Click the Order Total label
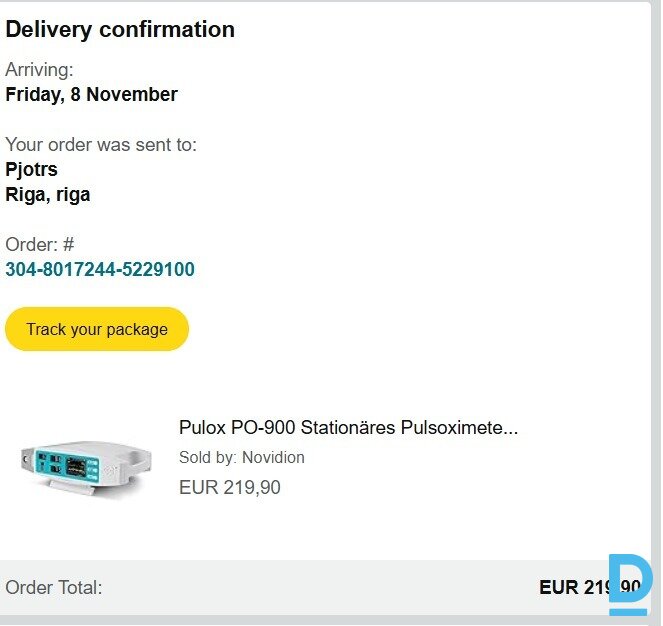Screen dimensions: 663x626 [54, 588]
